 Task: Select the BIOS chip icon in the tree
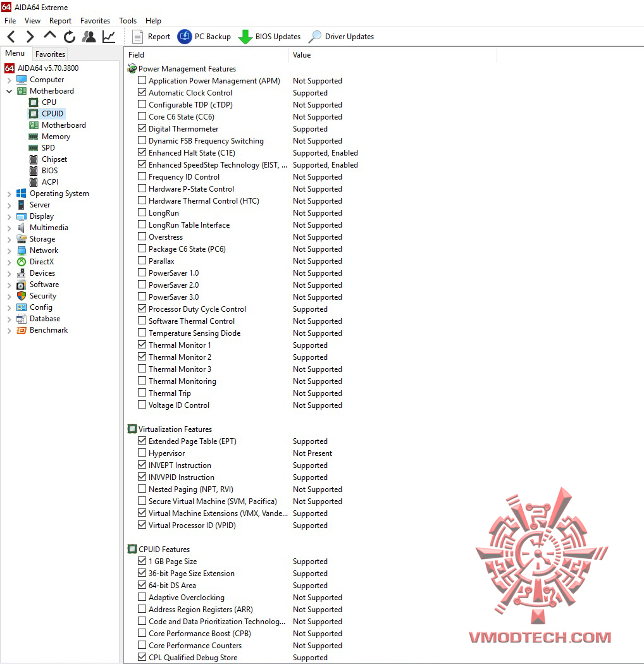[x=34, y=171]
